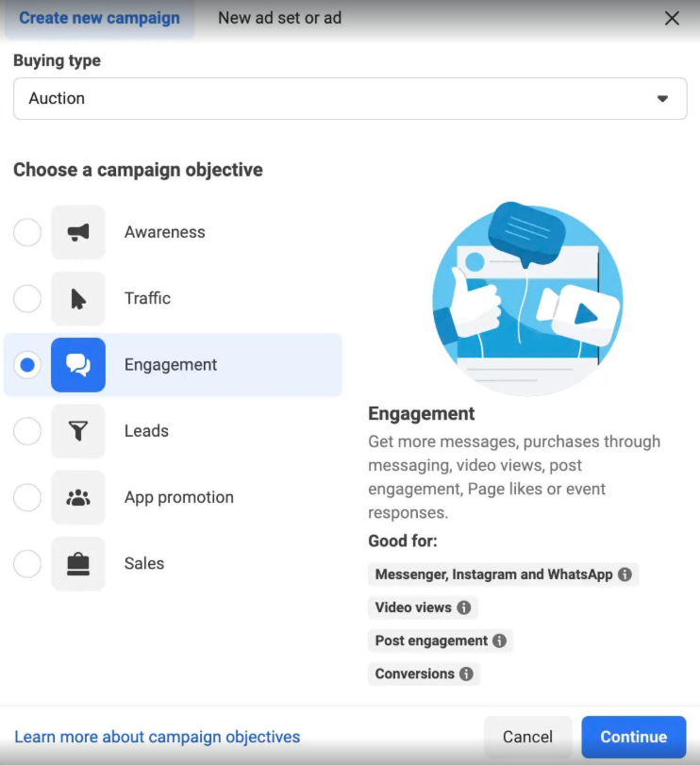Click the Sales briefcase icon
The height and width of the screenshot is (765, 700).
[x=78, y=564]
